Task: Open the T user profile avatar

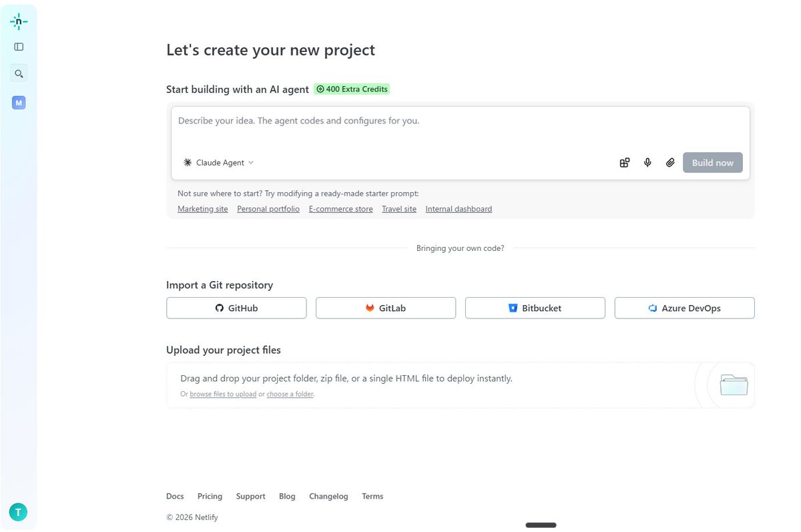Action: 18,512
